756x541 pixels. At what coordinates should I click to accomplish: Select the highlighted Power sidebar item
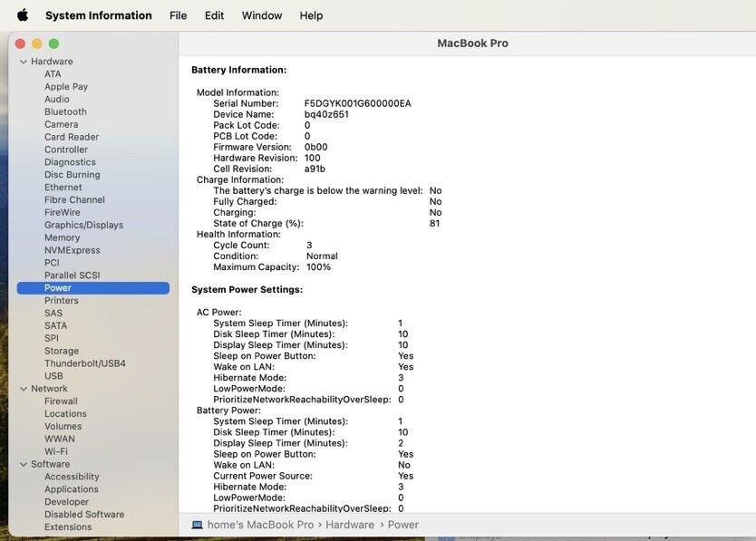coord(93,288)
